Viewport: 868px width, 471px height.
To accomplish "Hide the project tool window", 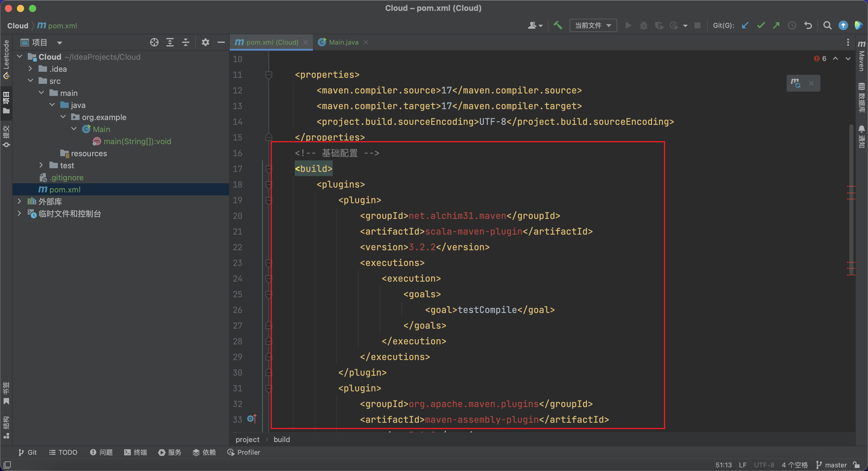I will 221,42.
